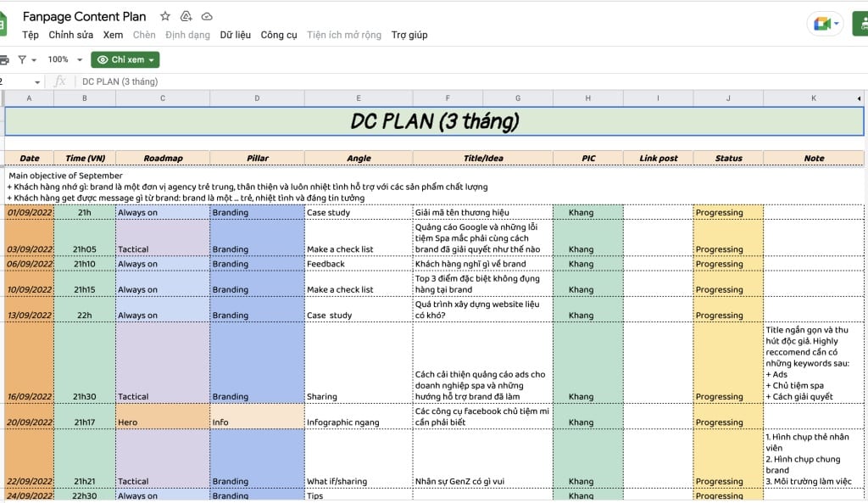The image size is (868, 503).
Task: Click the fx formula icon in the formula bar
Action: pyautogui.click(x=60, y=82)
